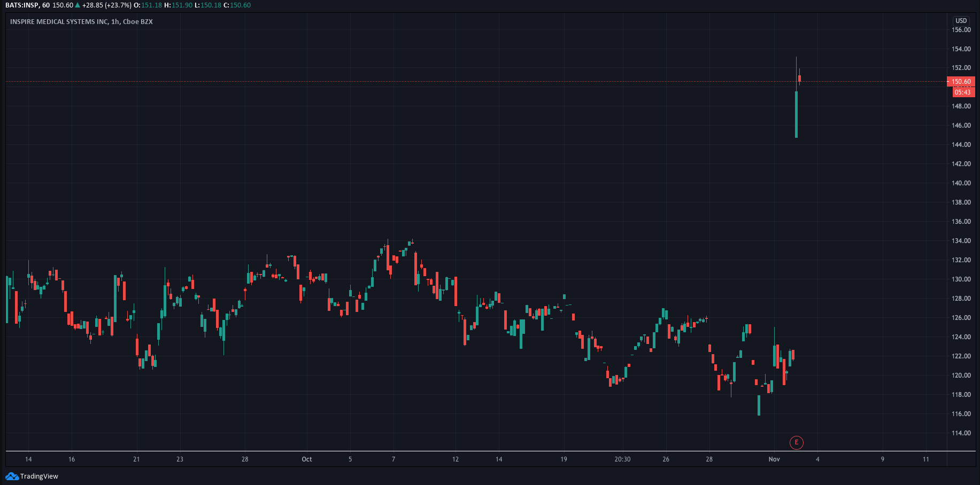Click the 150.60 current price label
This screenshot has width=980, height=485.
coord(961,82)
